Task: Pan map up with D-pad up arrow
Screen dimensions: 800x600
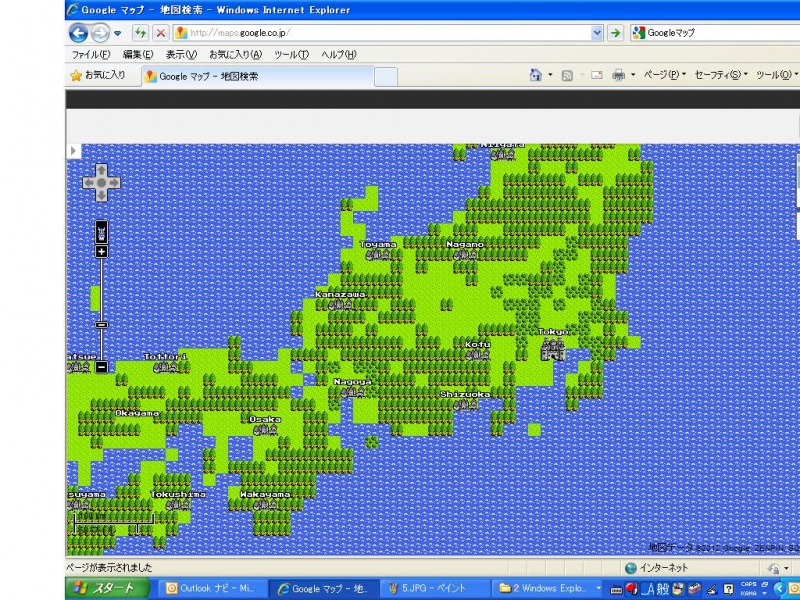Action: (102, 170)
